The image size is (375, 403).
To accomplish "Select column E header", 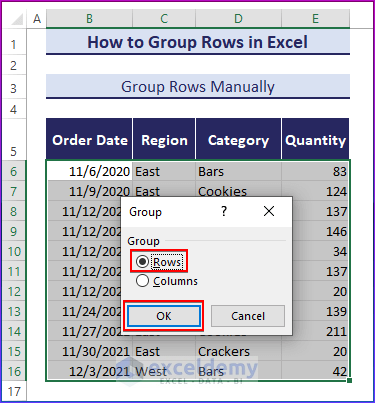I will point(315,19).
